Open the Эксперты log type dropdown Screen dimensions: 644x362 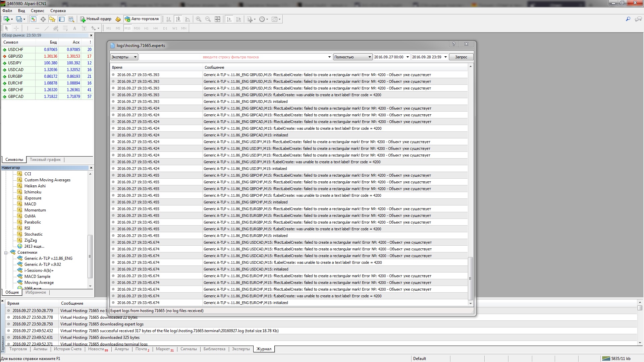click(x=124, y=57)
